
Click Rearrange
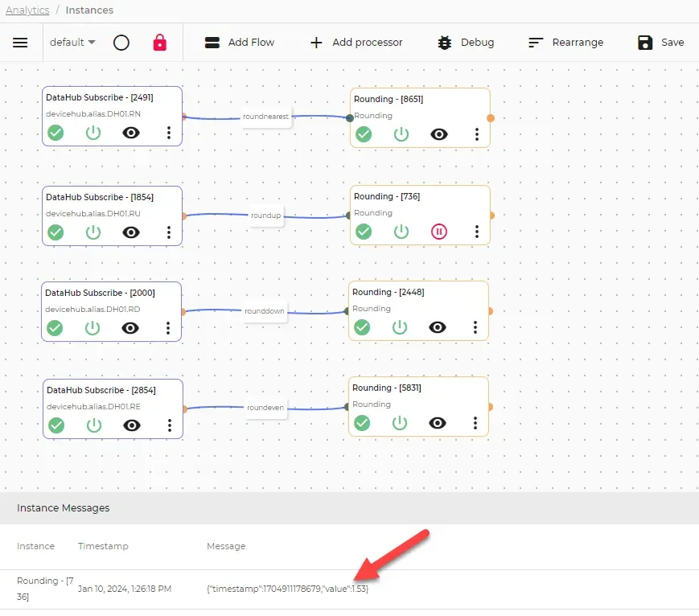(565, 43)
